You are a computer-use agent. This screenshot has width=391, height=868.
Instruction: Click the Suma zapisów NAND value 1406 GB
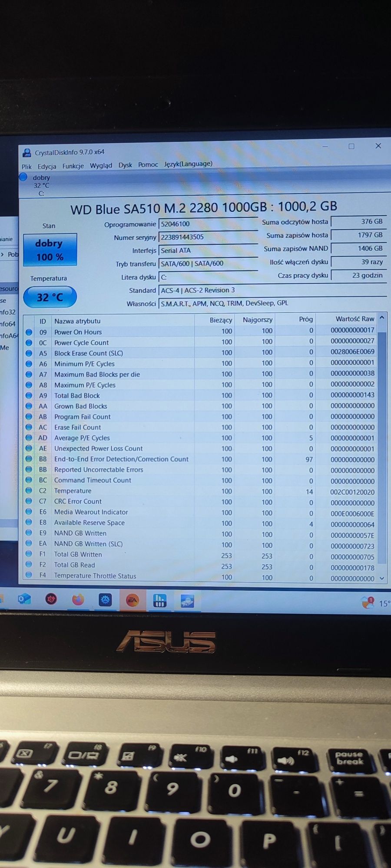(358, 248)
